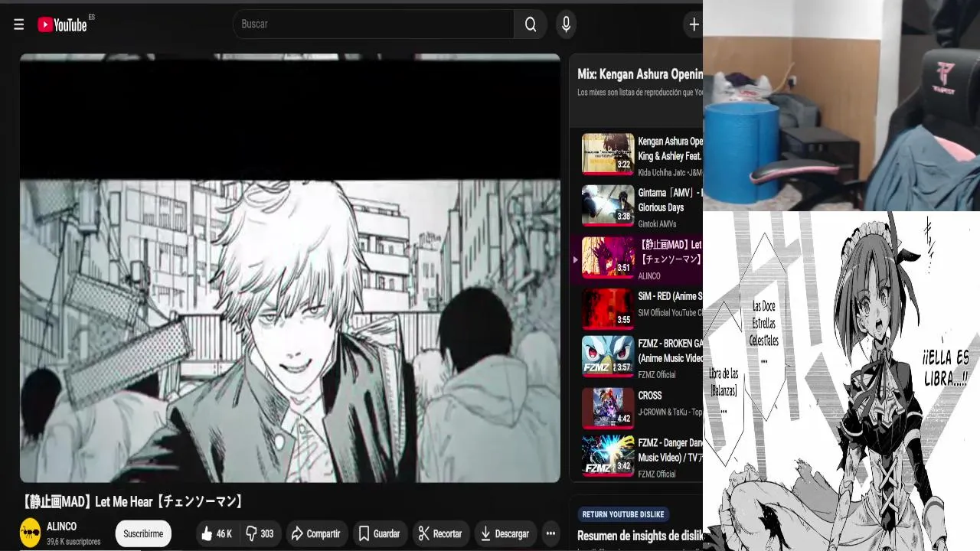
Task: Click the Recortar clip button
Action: pyautogui.click(x=439, y=533)
